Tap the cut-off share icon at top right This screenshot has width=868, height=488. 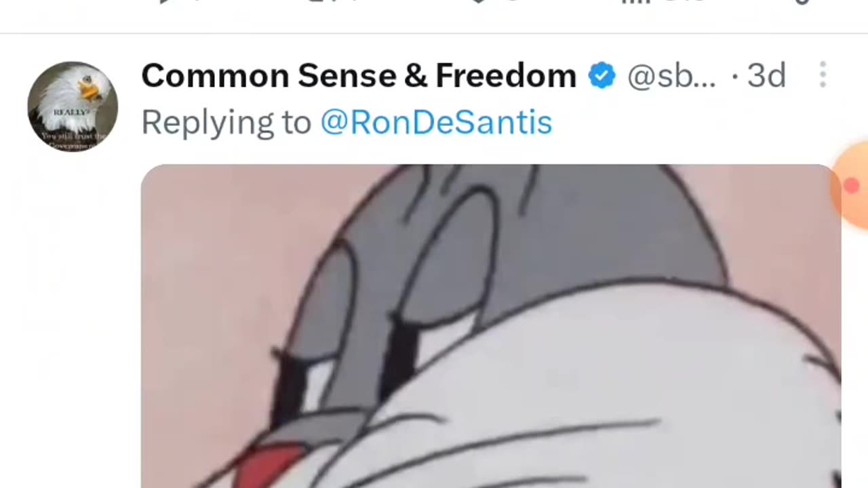tap(802, 2)
